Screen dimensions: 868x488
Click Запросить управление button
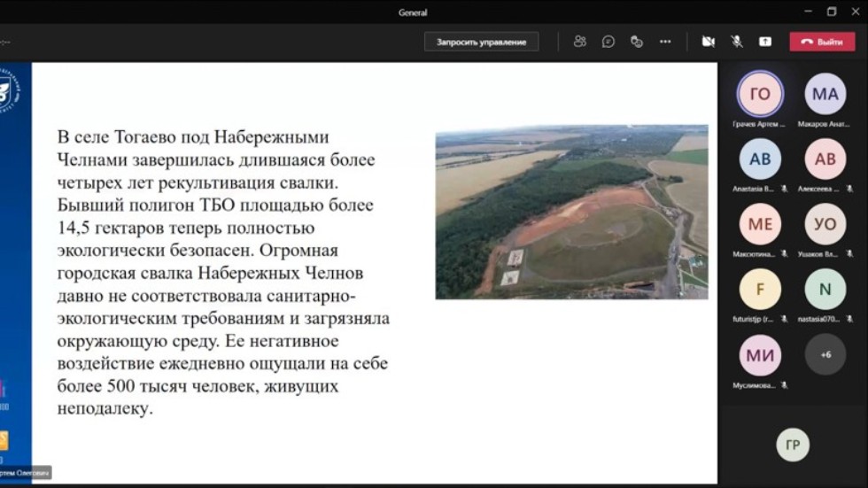481,42
